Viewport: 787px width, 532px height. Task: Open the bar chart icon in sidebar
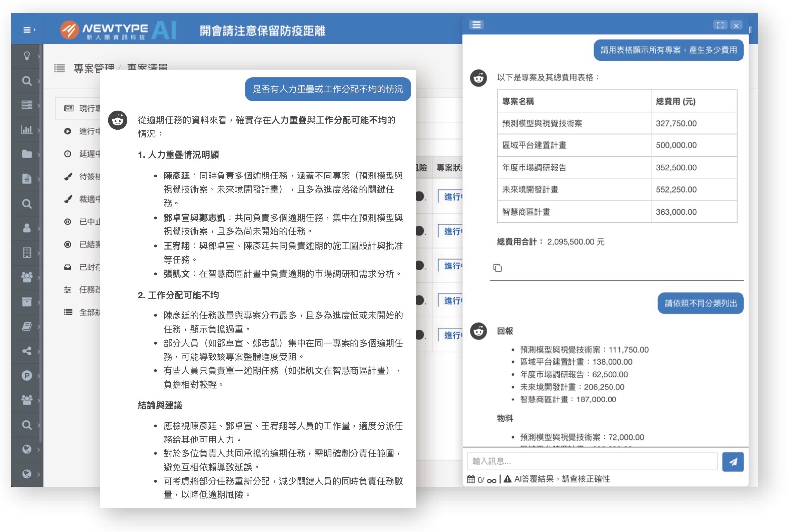(27, 130)
